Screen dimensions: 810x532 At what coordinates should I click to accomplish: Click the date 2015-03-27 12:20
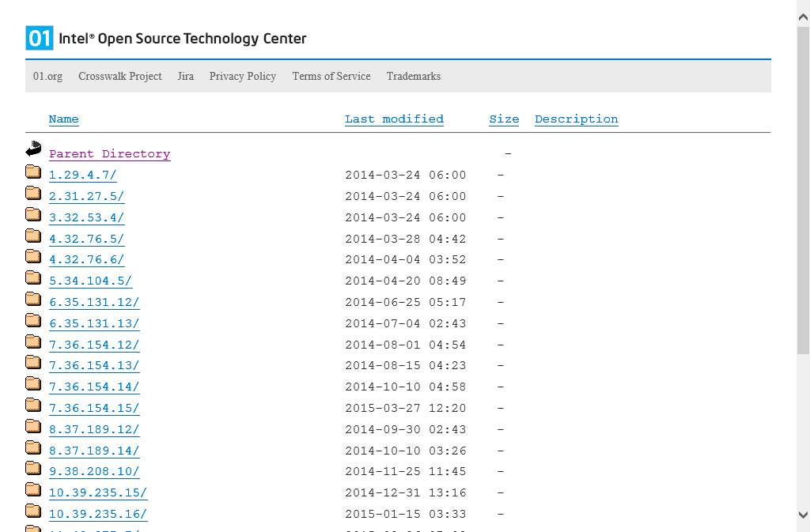point(406,408)
